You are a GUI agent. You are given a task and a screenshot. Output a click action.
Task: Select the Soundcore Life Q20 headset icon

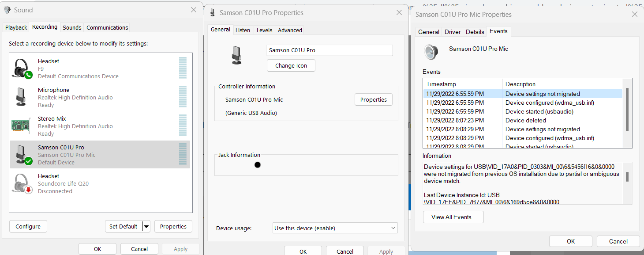pos(22,183)
